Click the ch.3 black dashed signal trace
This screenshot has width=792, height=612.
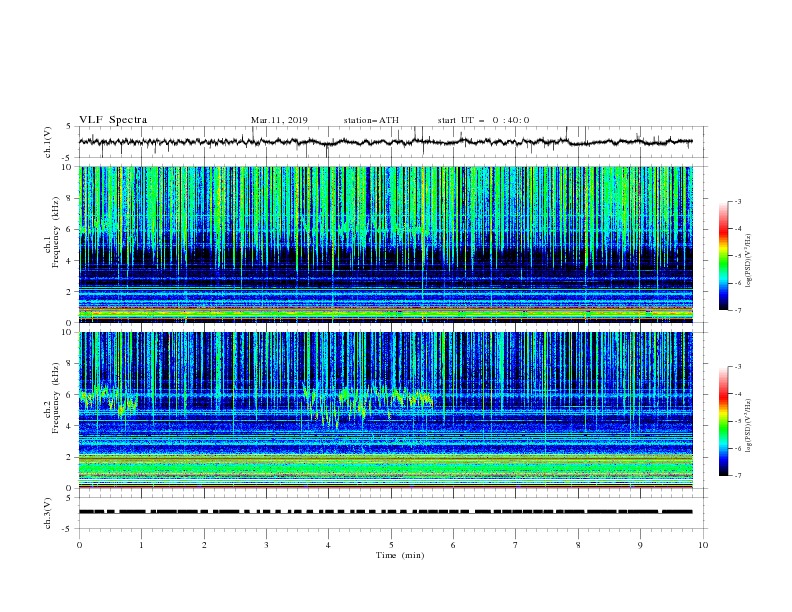coord(385,512)
